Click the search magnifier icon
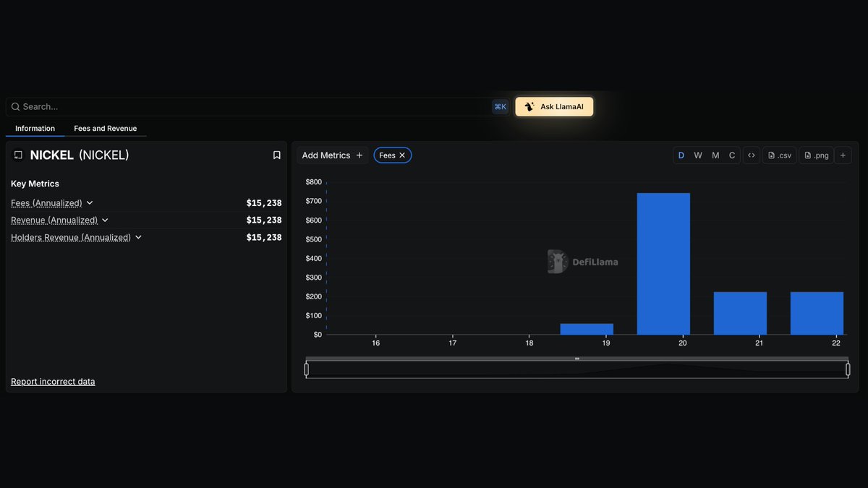Screen dimensions: 868x488 point(15,107)
